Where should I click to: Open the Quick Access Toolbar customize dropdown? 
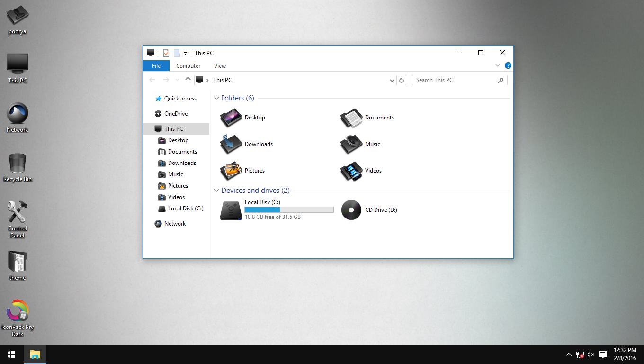click(x=185, y=53)
